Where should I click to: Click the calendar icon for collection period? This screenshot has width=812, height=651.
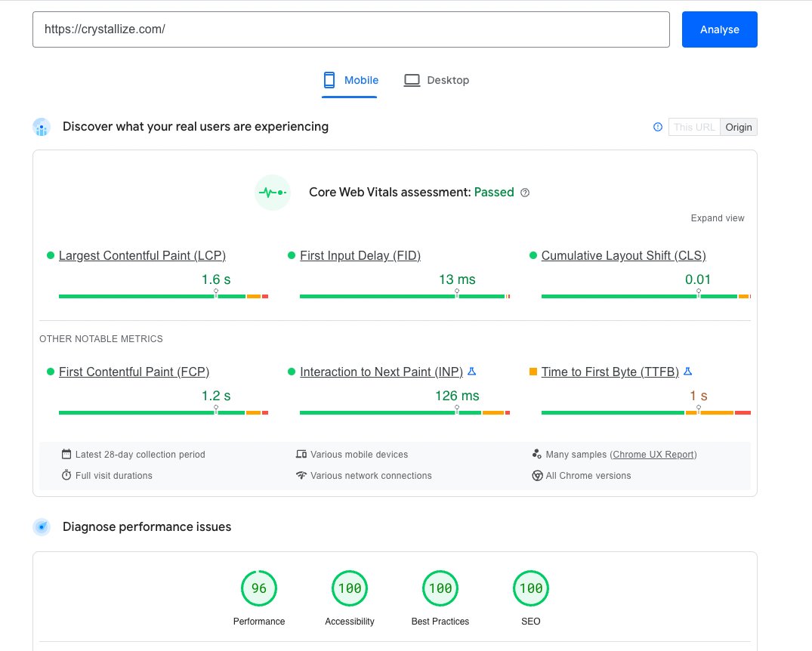(66, 454)
